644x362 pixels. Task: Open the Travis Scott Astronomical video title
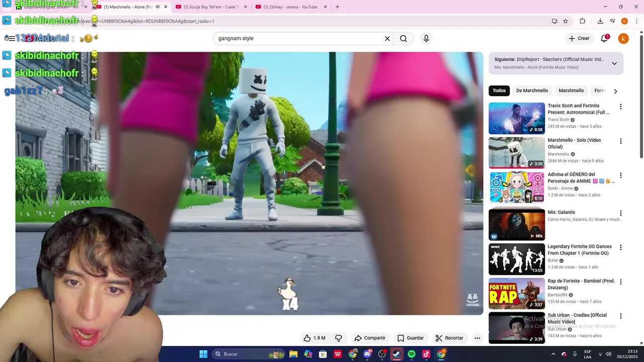pyautogui.click(x=579, y=109)
